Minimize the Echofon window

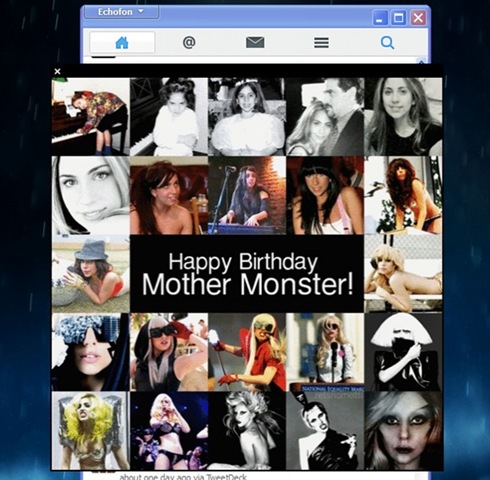pyautogui.click(x=380, y=18)
